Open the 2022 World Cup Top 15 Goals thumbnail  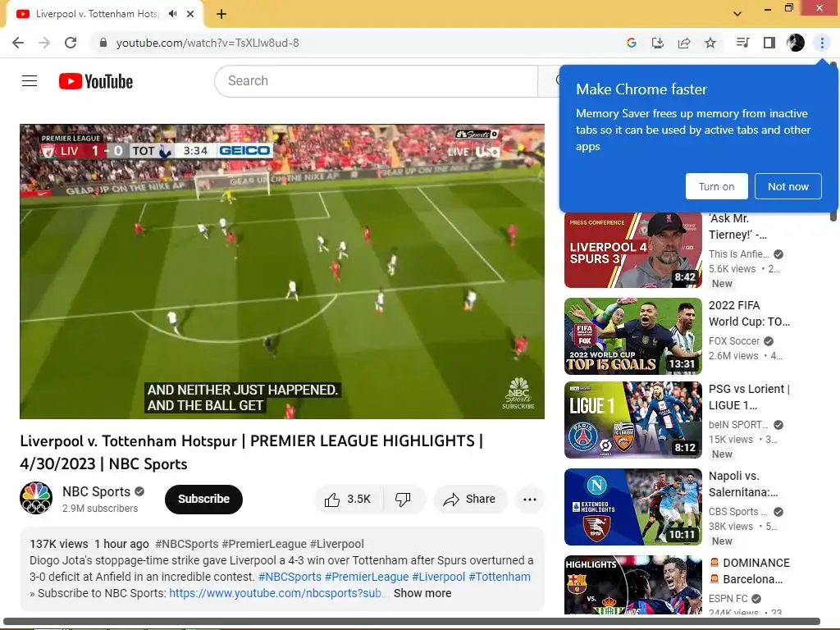632,336
